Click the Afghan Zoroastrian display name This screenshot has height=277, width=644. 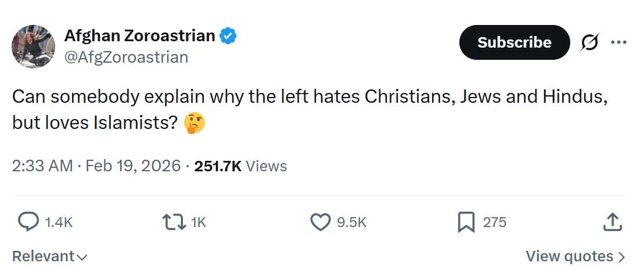point(139,36)
